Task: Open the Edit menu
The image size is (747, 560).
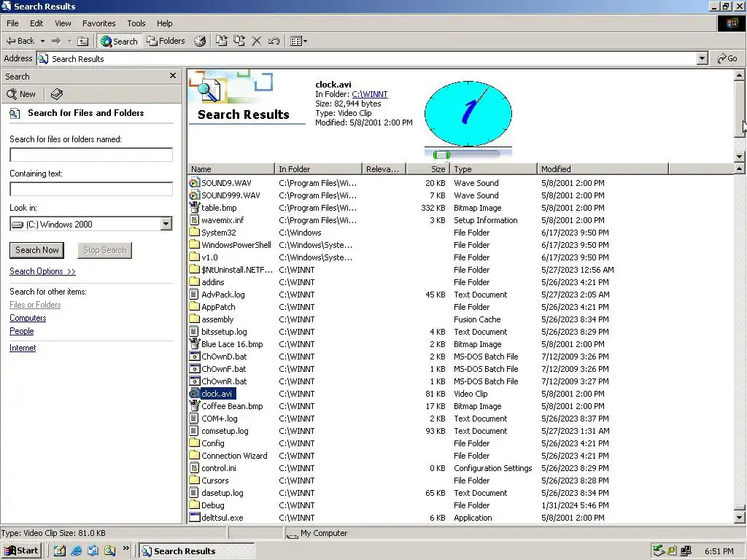Action: pyautogui.click(x=36, y=23)
